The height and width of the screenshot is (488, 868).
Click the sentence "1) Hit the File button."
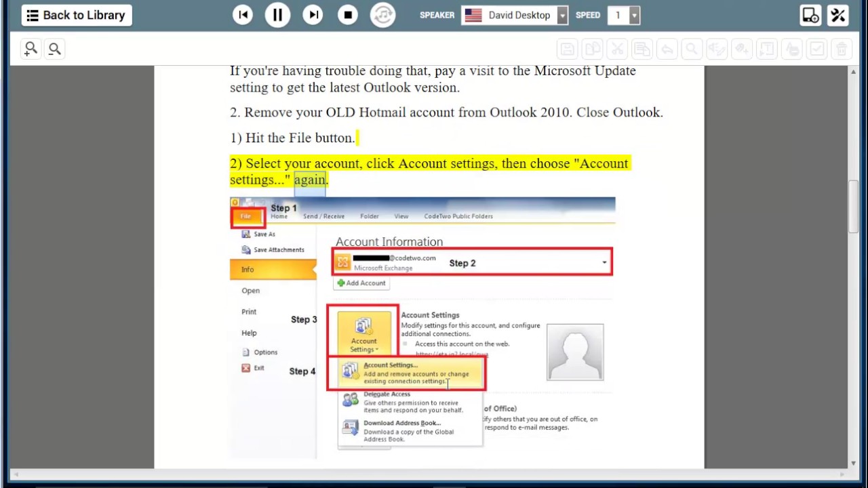coord(292,138)
